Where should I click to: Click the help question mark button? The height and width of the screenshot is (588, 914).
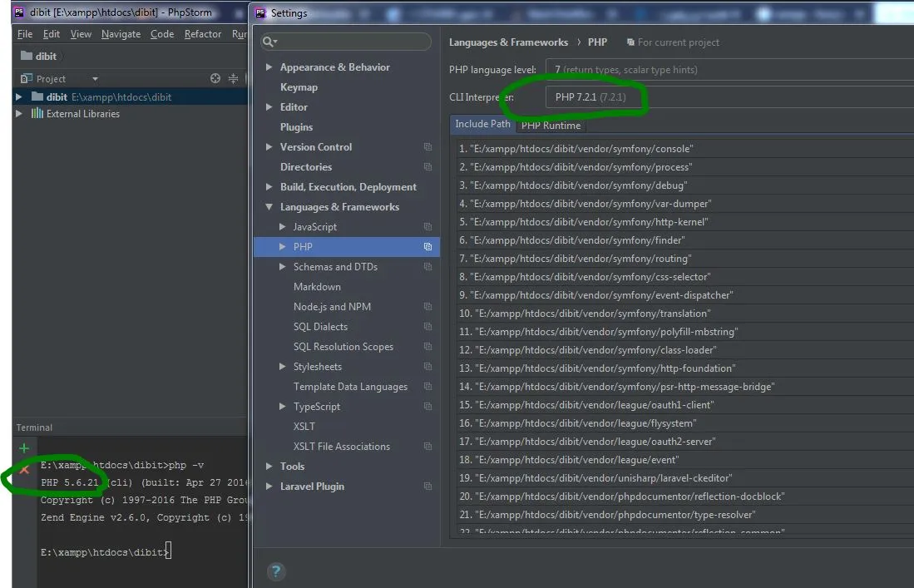click(x=276, y=571)
